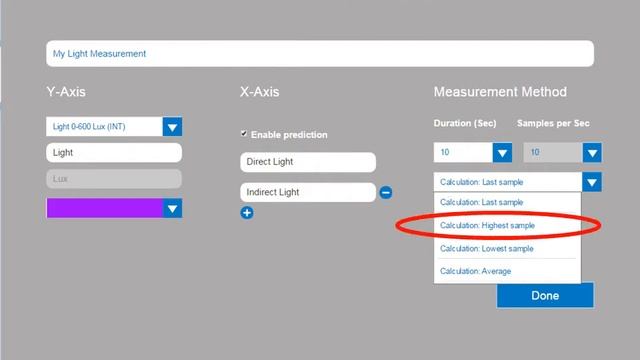Open the Light 0-600 Lux sensor dropdown
This screenshot has width=640, height=360.
[x=172, y=127]
